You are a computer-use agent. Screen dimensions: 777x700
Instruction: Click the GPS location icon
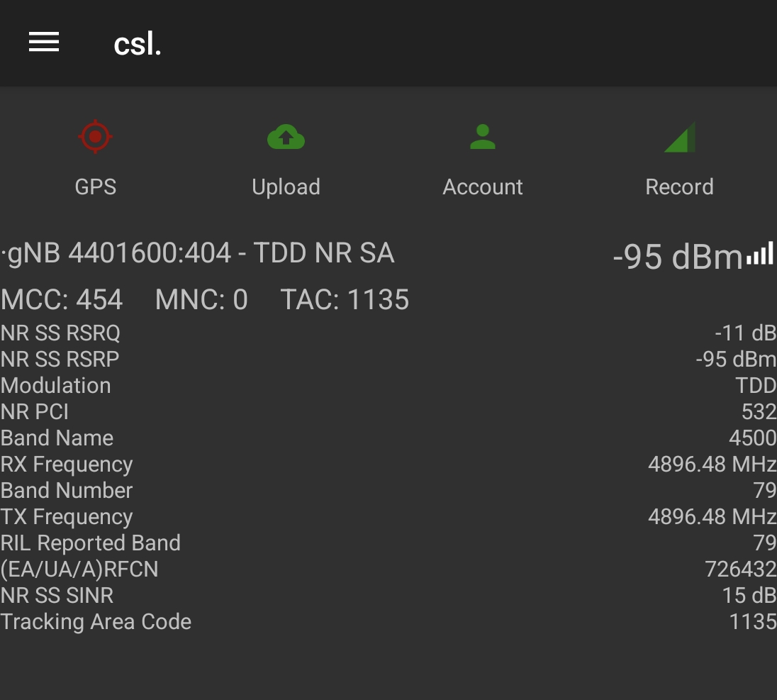95,136
